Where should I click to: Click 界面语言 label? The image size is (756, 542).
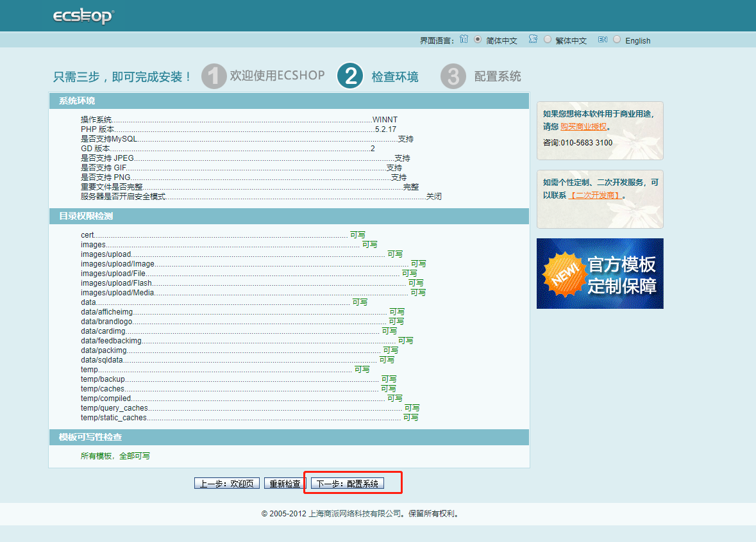point(437,40)
